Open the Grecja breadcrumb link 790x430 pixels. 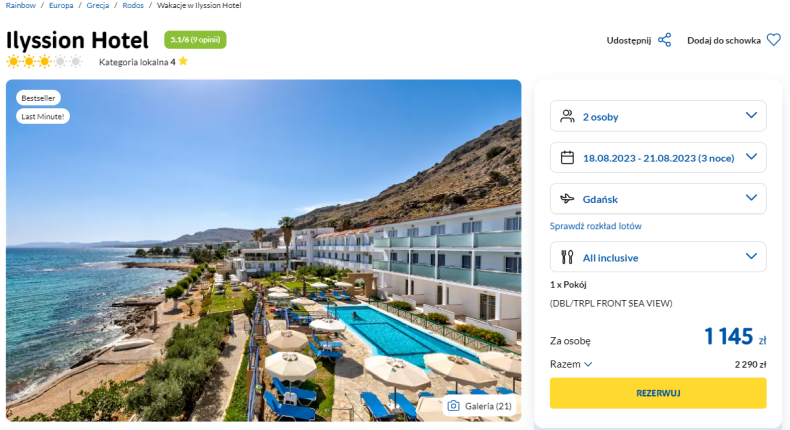pyautogui.click(x=98, y=6)
